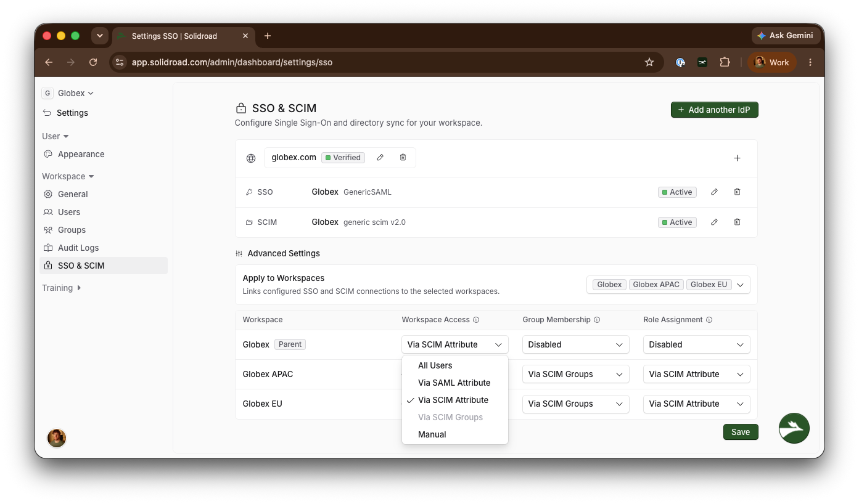Collapse the Workspace section in sidebar
The image size is (859, 504).
[x=68, y=176]
